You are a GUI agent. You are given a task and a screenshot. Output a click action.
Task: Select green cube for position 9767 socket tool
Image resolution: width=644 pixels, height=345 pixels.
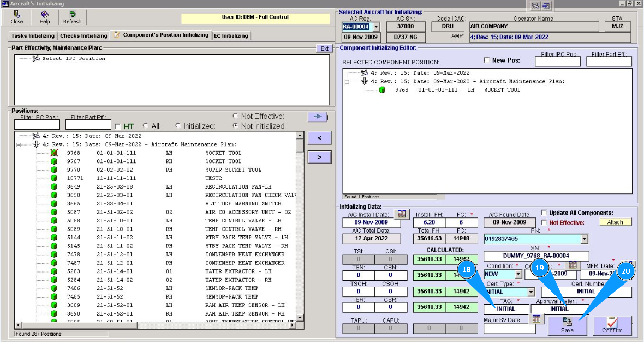click(54, 161)
